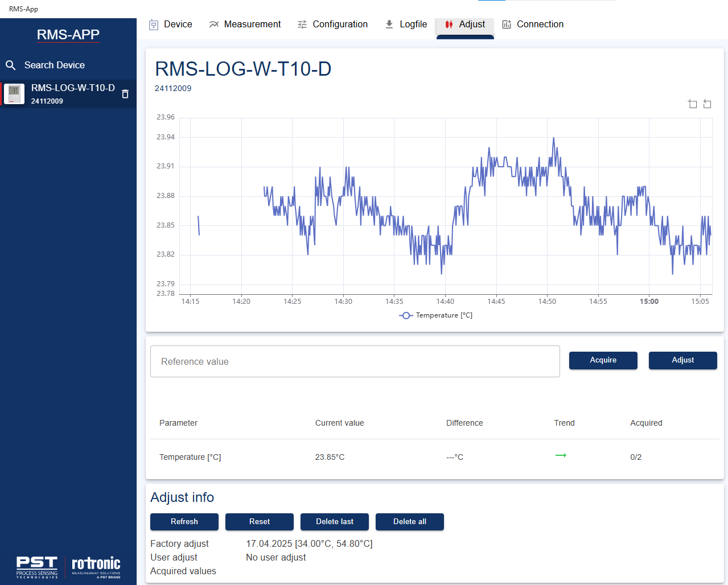Screen dimensions: 728x585
Task: Click the Device tab icon
Action: tap(154, 24)
